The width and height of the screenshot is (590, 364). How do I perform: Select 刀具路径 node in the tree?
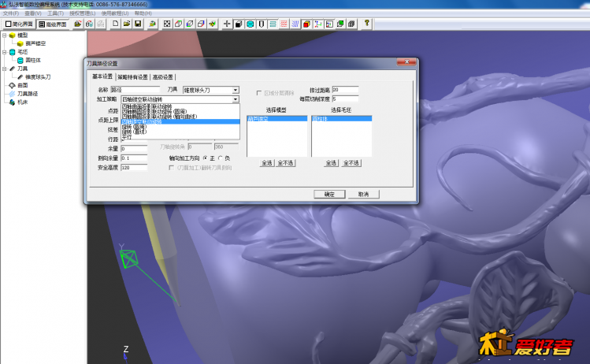(x=28, y=94)
